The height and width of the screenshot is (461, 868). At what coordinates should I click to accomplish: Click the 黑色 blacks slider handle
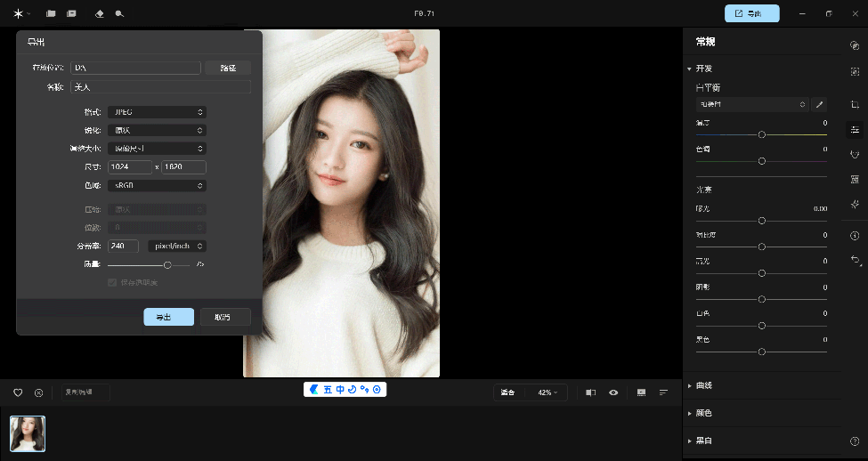click(762, 352)
